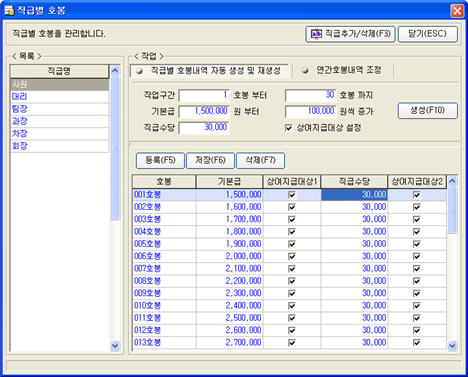Toggle 상여지급대상1 checkbox for 003호봉
Image resolution: width=468 pixels, height=377 pixels.
pos(292,219)
